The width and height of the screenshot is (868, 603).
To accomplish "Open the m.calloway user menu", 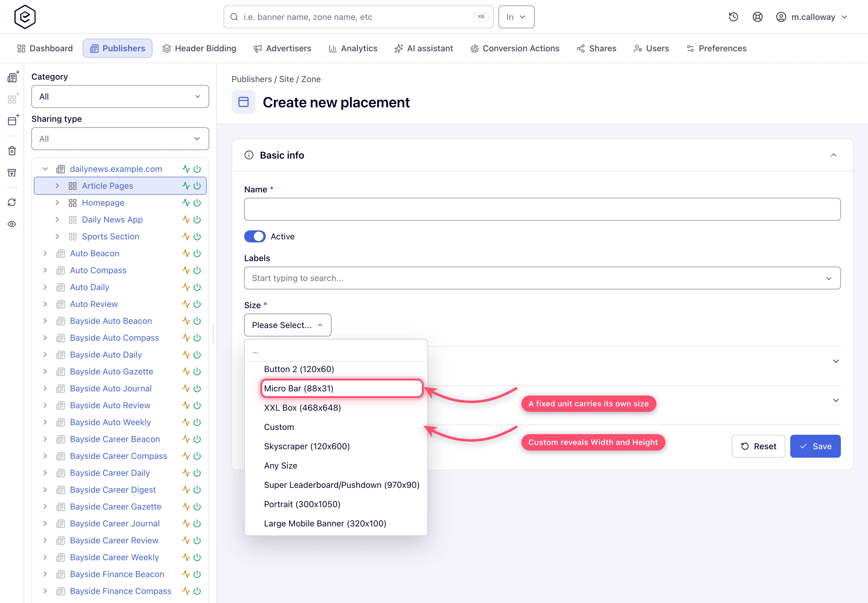I will tap(812, 17).
